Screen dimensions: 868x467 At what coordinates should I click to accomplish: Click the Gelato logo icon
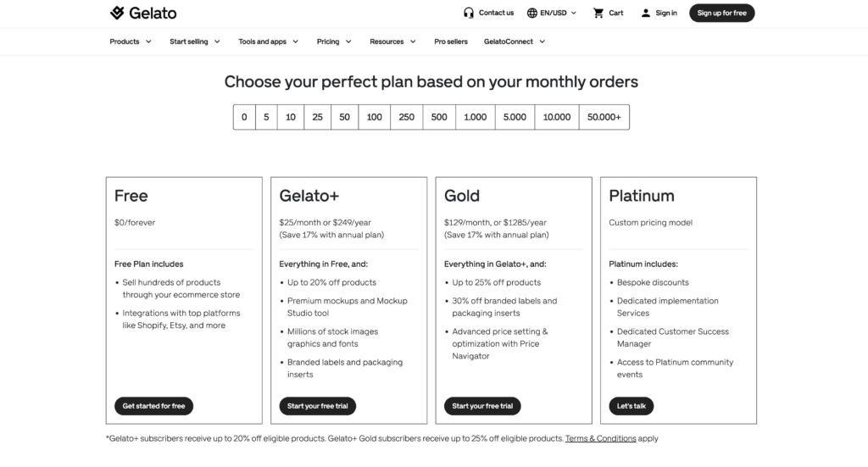(x=117, y=13)
